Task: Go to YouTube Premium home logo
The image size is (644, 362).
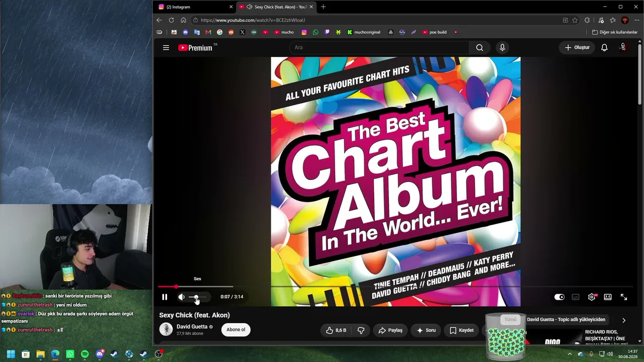Action: (x=195, y=48)
